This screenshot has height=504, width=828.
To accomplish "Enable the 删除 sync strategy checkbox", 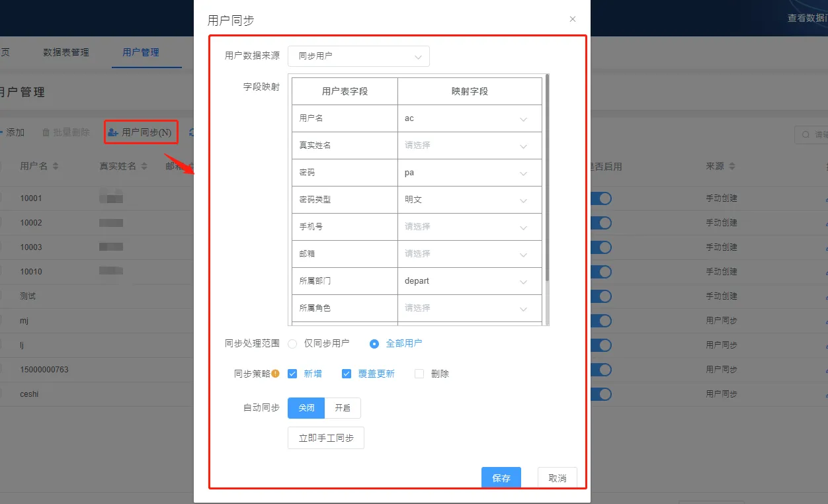I will point(419,374).
